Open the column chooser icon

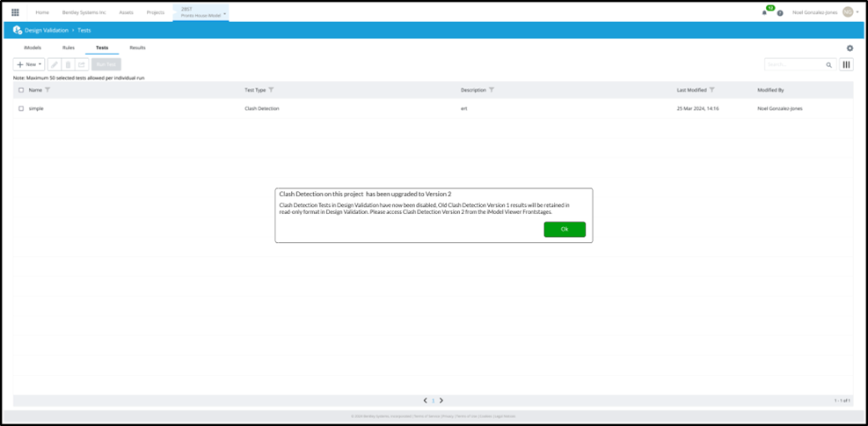(846, 65)
